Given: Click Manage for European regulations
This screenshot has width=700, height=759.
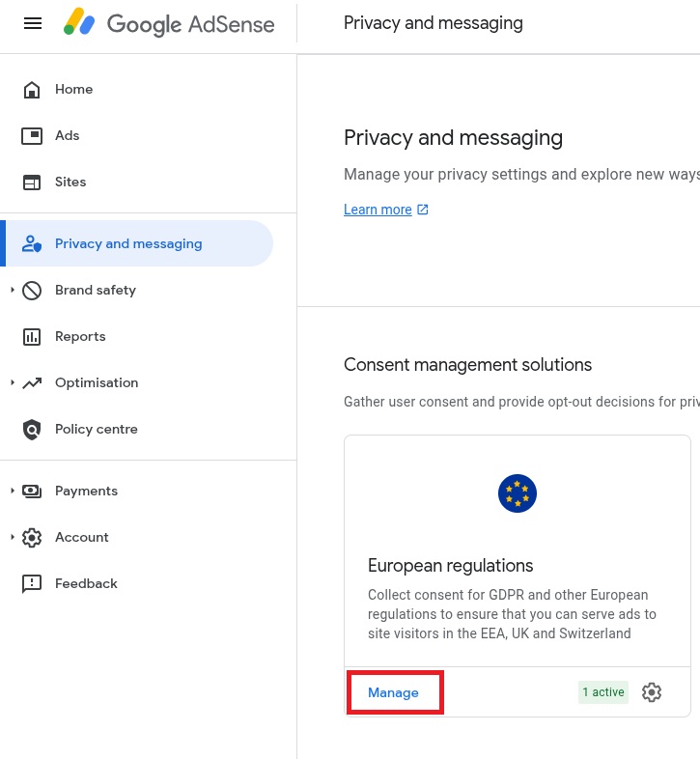Looking at the screenshot, I should (393, 692).
